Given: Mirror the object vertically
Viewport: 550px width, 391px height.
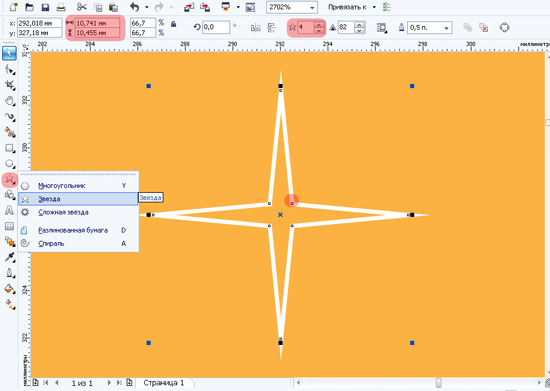Looking at the screenshot, I should click(x=271, y=28).
